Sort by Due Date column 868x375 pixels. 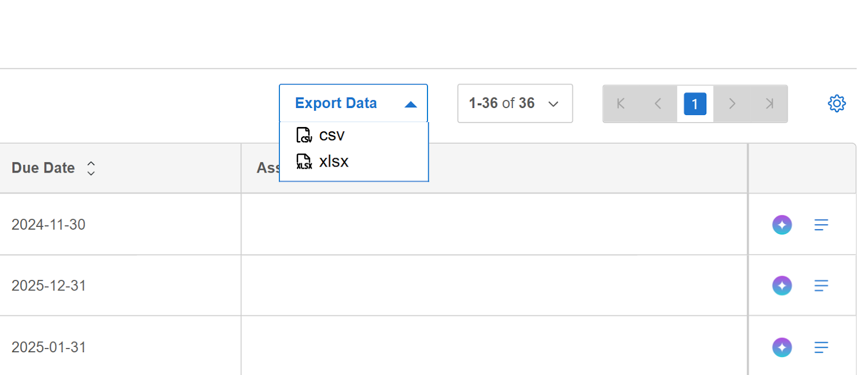pos(91,168)
